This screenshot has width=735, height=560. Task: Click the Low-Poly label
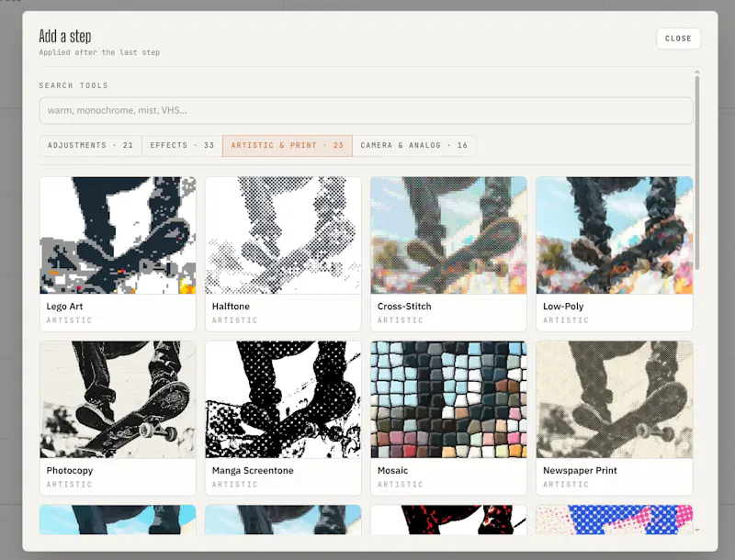click(563, 307)
